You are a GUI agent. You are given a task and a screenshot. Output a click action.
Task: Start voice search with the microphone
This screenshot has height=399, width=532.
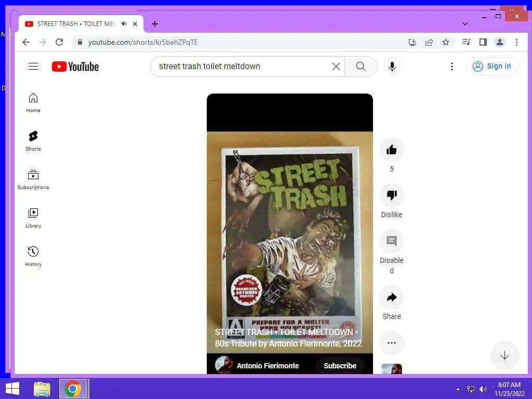392,66
